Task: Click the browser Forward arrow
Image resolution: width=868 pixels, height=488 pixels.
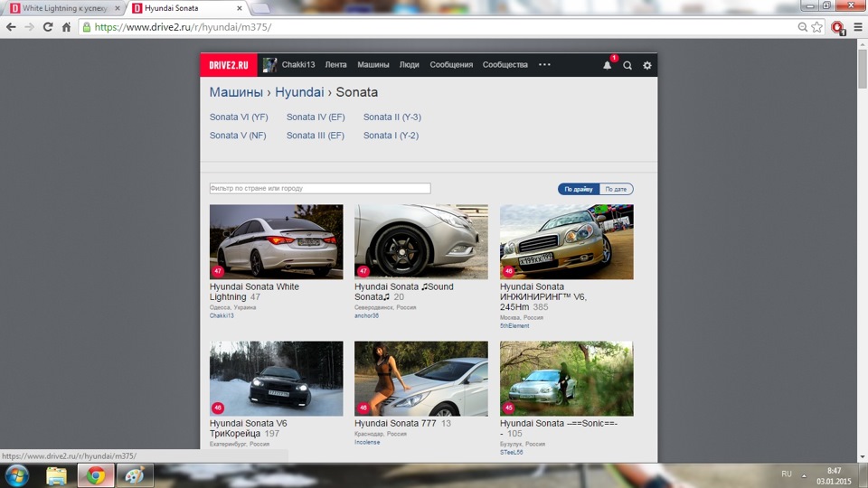Action: 29,26
